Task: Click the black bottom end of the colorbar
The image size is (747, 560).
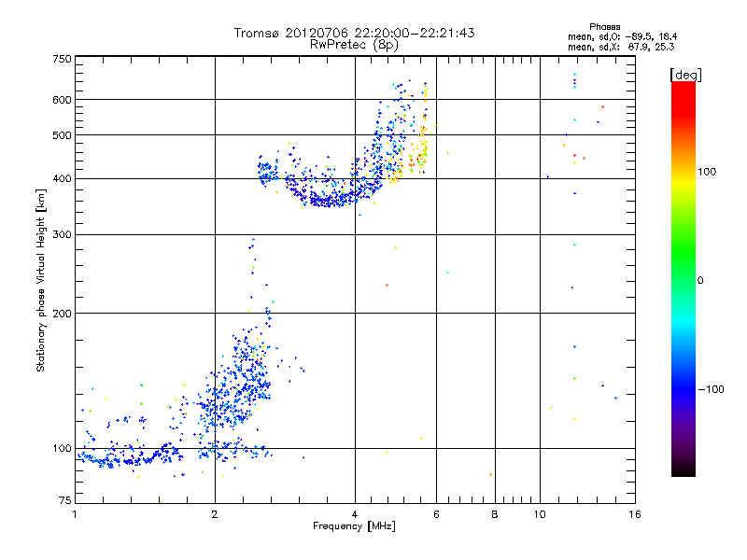Action: click(x=684, y=469)
